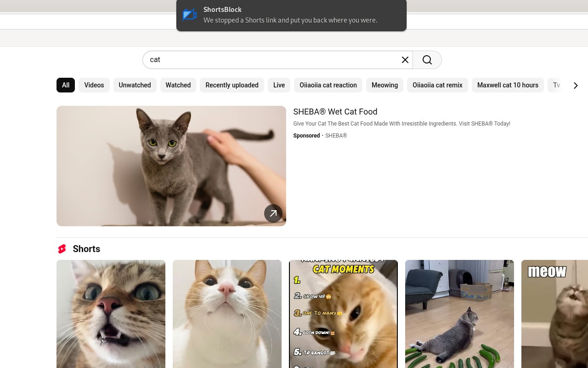The height and width of the screenshot is (368, 588).
Task: Choose the Oiiaoiia cat reaction chip
Action: (328, 85)
